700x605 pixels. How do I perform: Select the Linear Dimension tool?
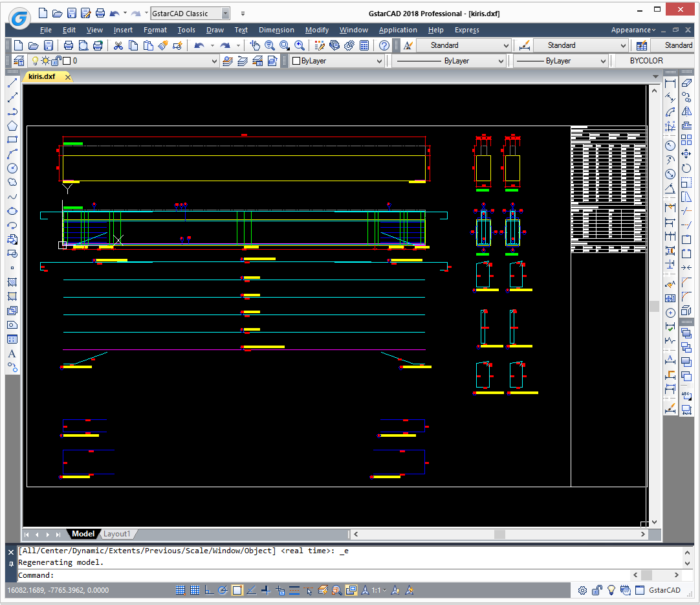tap(670, 83)
